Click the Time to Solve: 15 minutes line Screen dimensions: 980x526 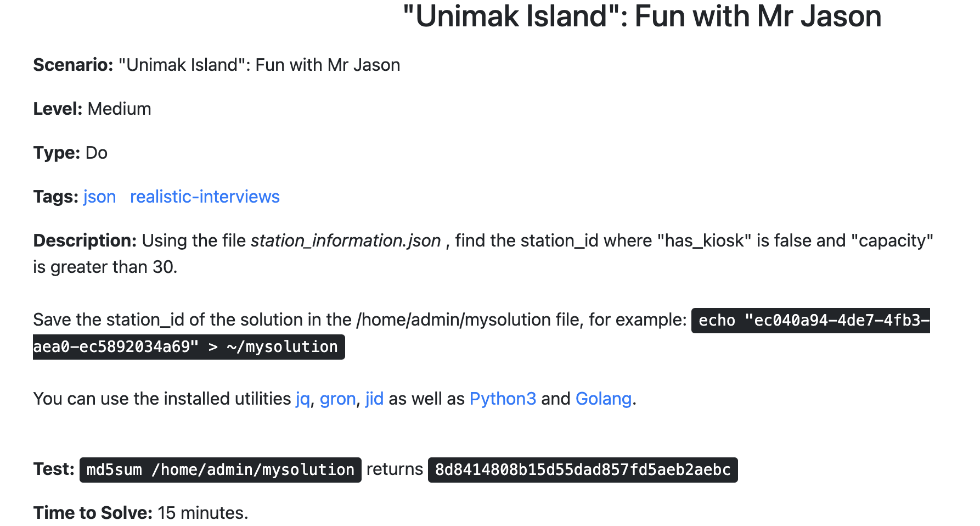[141, 513]
